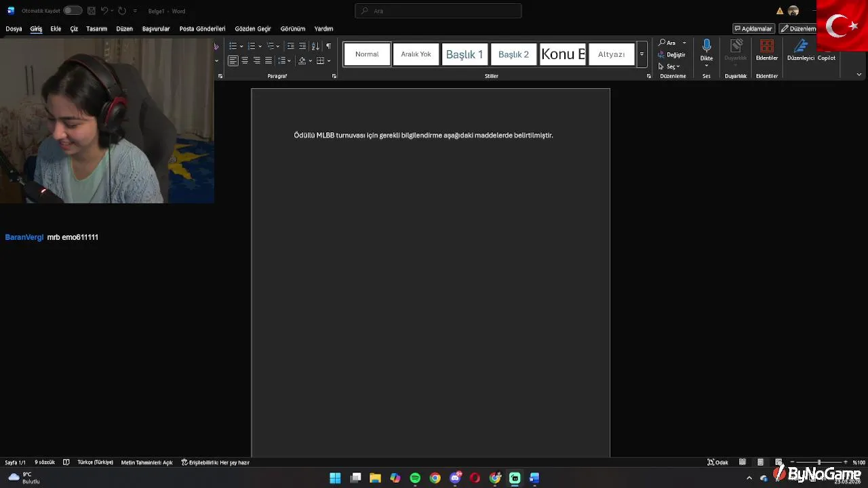This screenshot has width=868, height=488.
Task: Click the warning triangle icon
Action: click(x=780, y=11)
